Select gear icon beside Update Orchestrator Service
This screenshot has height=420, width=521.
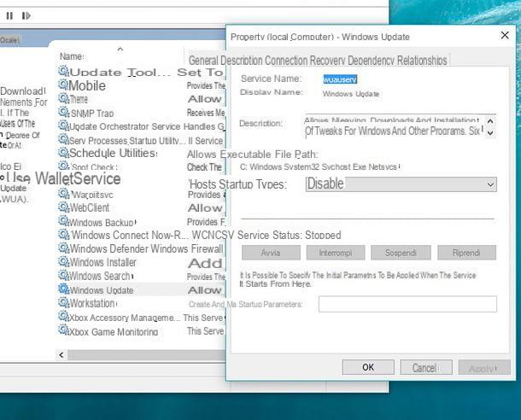tap(63, 125)
